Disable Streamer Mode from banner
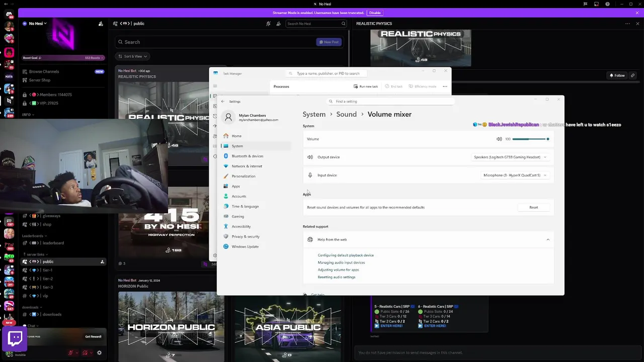 (x=375, y=13)
